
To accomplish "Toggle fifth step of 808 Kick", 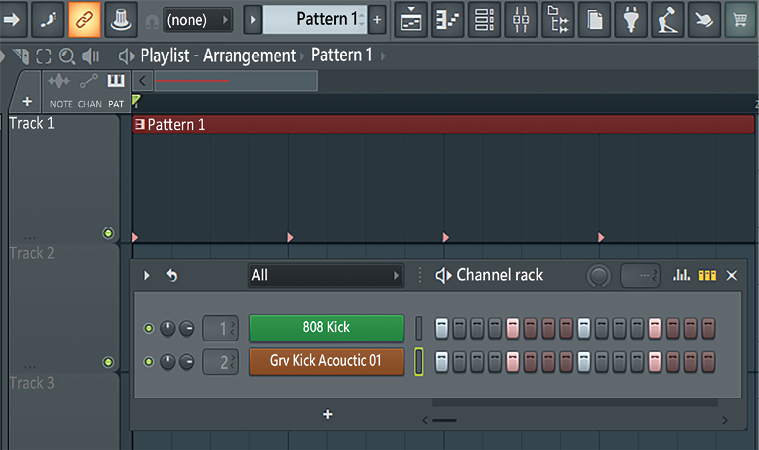I will [513, 328].
